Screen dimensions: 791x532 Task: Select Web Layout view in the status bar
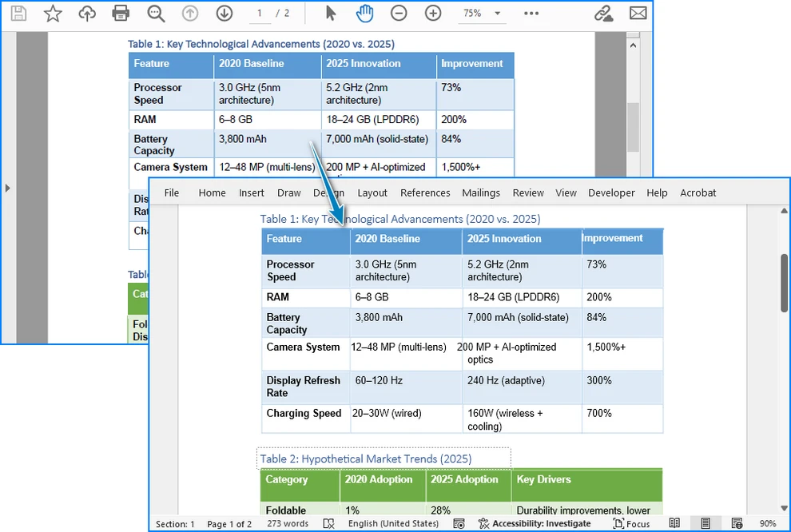point(736,523)
